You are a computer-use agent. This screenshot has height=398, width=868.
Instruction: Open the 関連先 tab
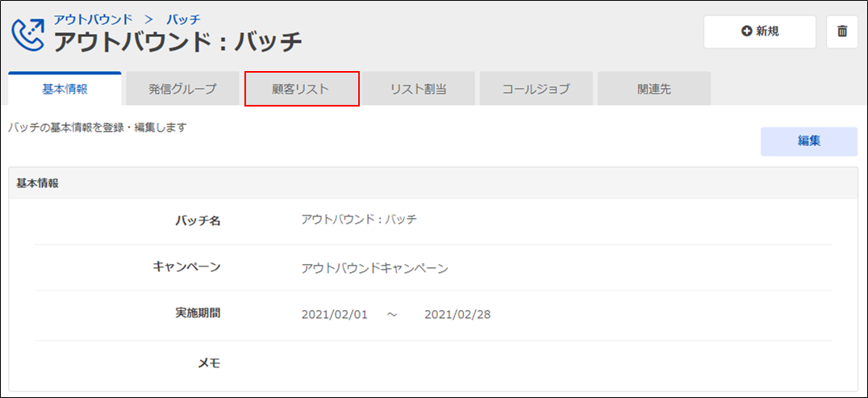pos(653,89)
